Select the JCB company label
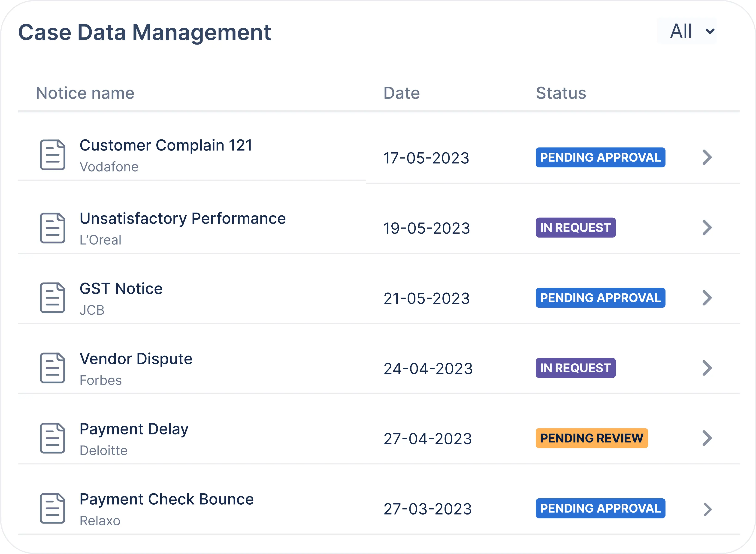This screenshot has width=756, height=554. [92, 310]
